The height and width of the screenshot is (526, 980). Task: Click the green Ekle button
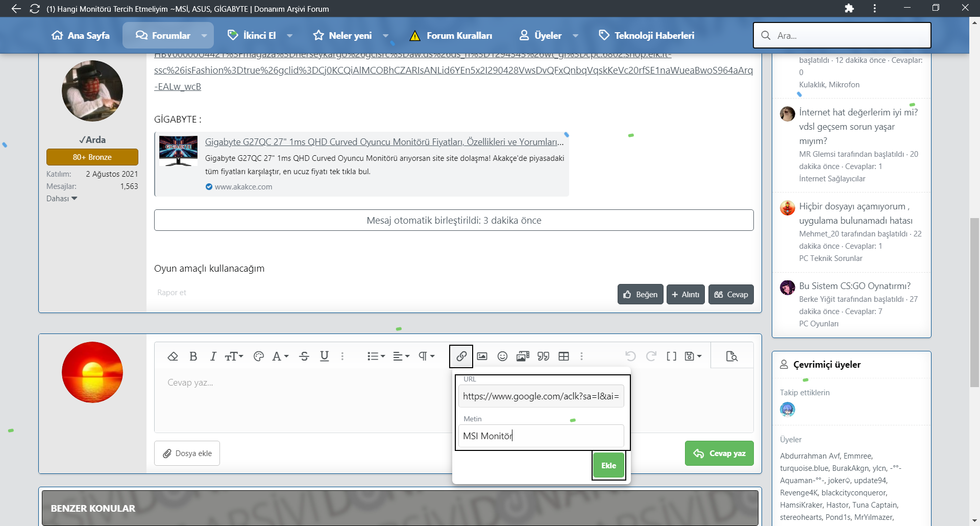608,466
